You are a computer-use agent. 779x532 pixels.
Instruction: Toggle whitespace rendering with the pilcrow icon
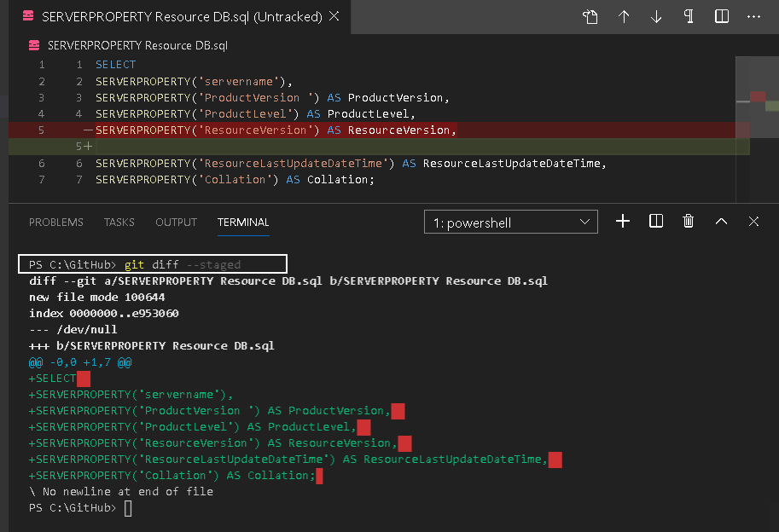click(x=689, y=16)
